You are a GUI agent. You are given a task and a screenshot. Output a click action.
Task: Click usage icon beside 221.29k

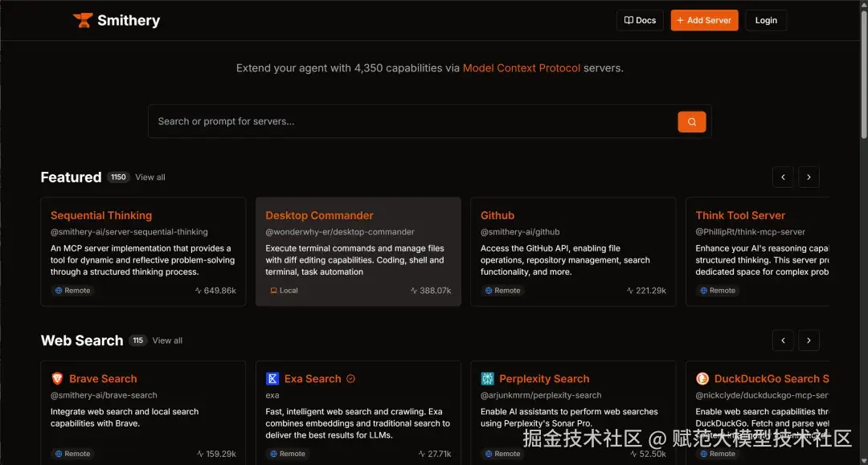point(629,290)
